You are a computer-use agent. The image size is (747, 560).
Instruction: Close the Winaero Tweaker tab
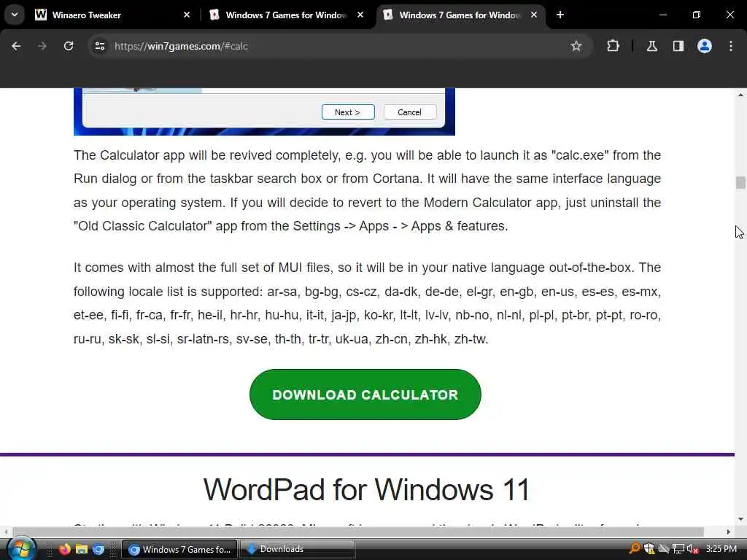187,15
